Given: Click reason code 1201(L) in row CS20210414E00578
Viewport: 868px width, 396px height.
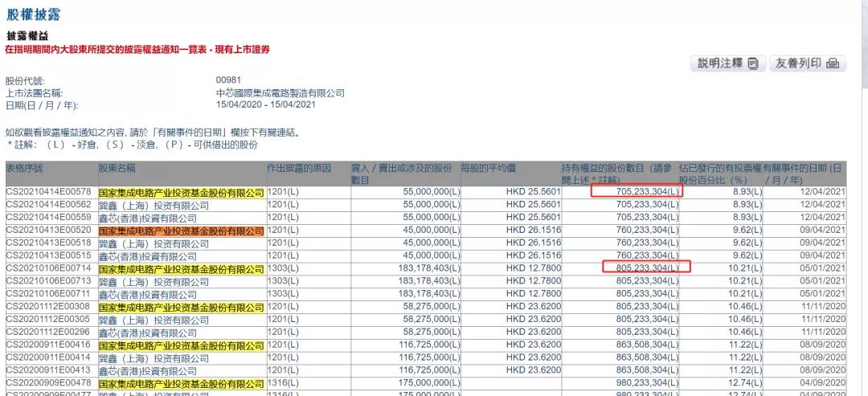Looking at the screenshot, I should [281, 193].
